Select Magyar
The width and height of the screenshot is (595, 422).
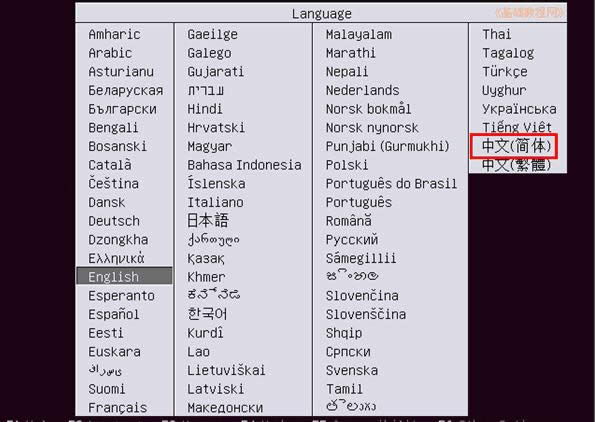click(x=209, y=146)
